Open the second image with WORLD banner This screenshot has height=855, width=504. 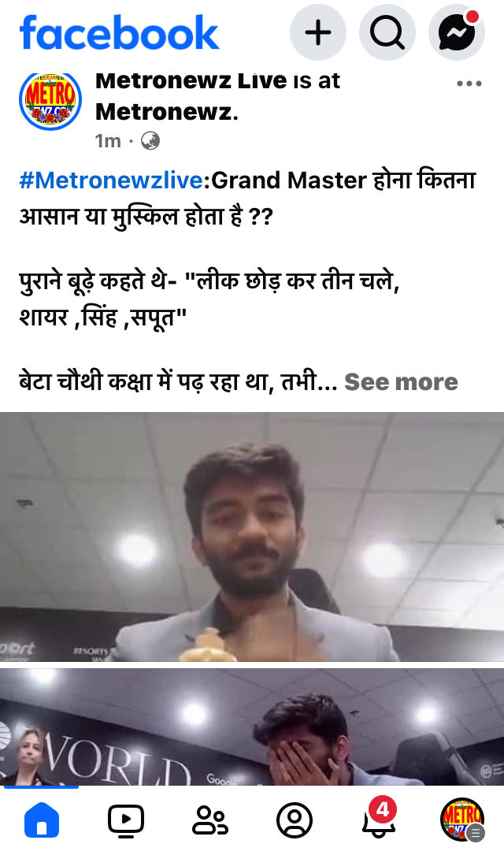(252, 727)
